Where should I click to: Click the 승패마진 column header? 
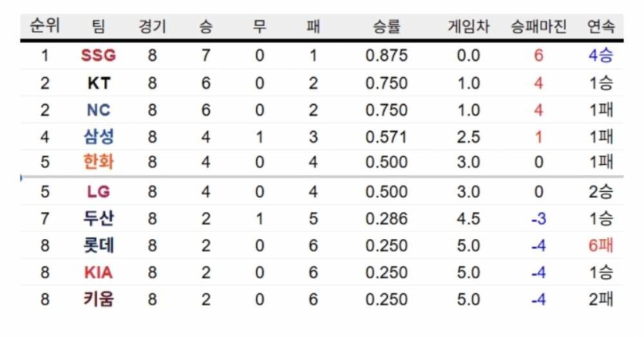538,26
